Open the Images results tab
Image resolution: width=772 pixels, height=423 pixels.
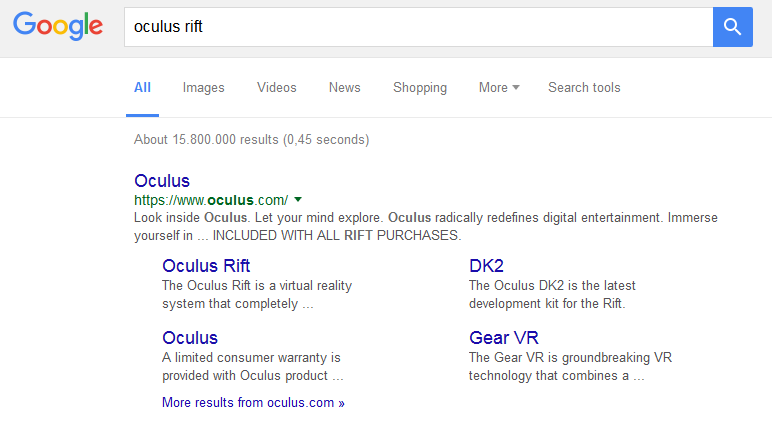203,88
